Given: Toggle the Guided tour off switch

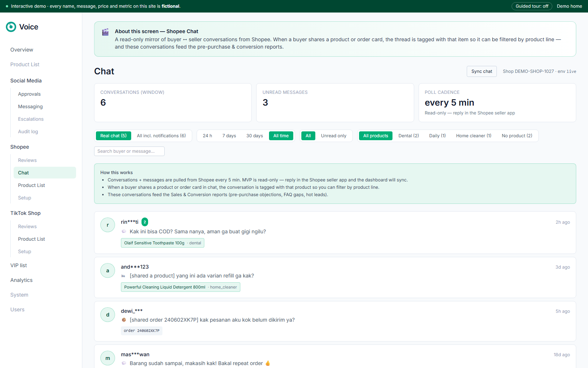Looking at the screenshot, I should (x=532, y=6).
